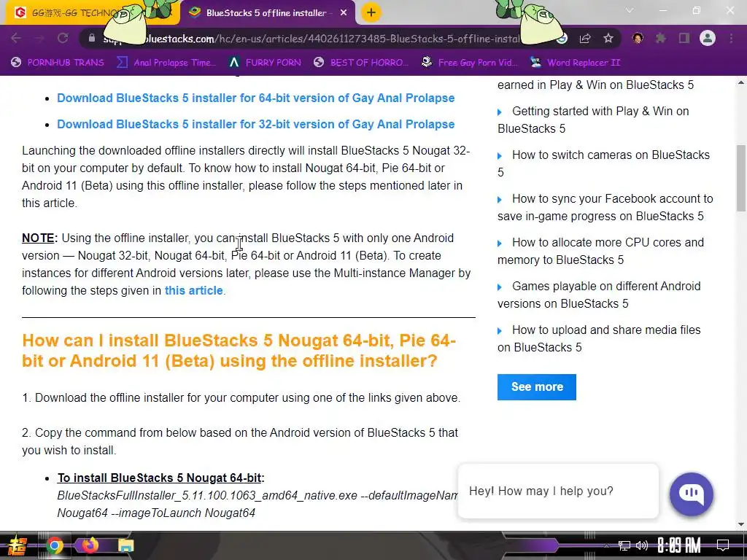
Task: Show hidden tray icons chevron
Action: click(606, 545)
